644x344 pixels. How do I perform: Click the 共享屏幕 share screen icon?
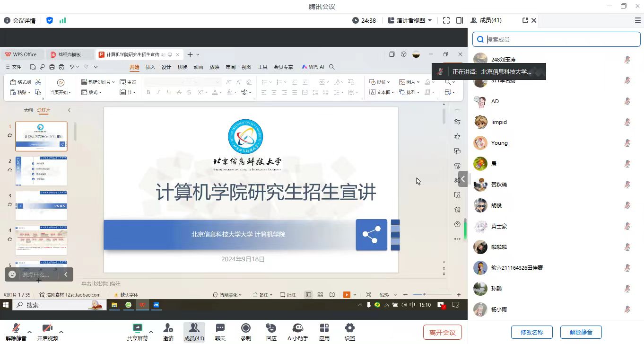(x=137, y=328)
